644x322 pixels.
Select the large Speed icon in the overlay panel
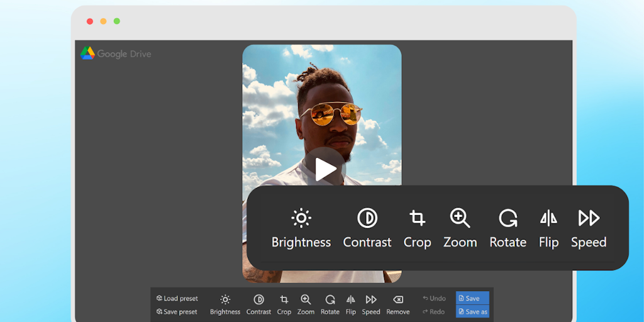[589, 218]
